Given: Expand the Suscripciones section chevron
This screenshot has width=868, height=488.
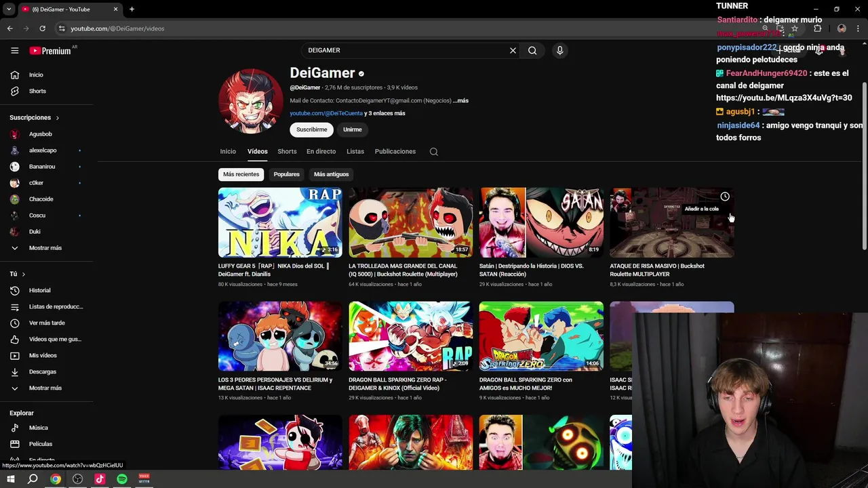Looking at the screenshot, I should pos(57,118).
